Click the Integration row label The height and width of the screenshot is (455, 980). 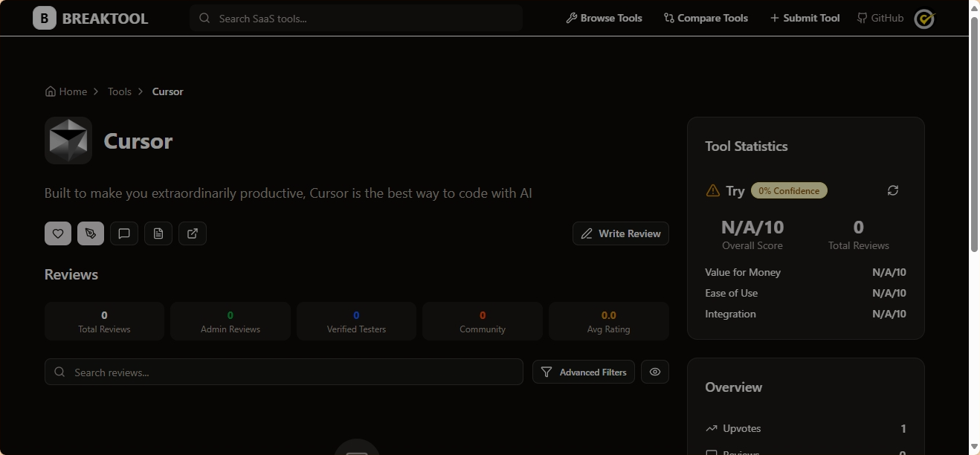pyautogui.click(x=730, y=314)
